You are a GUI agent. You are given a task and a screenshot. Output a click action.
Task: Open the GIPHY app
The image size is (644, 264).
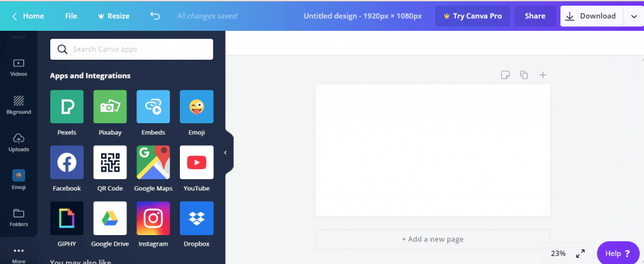coord(67,218)
